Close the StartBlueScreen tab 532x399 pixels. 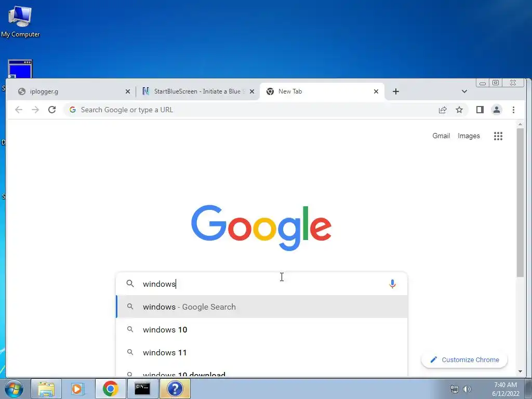tap(252, 91)
